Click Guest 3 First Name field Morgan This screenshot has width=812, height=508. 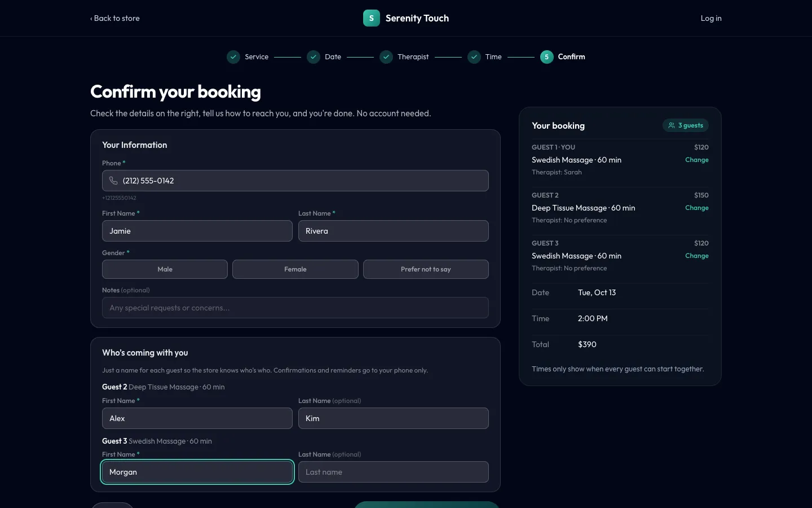click(197, 472)
